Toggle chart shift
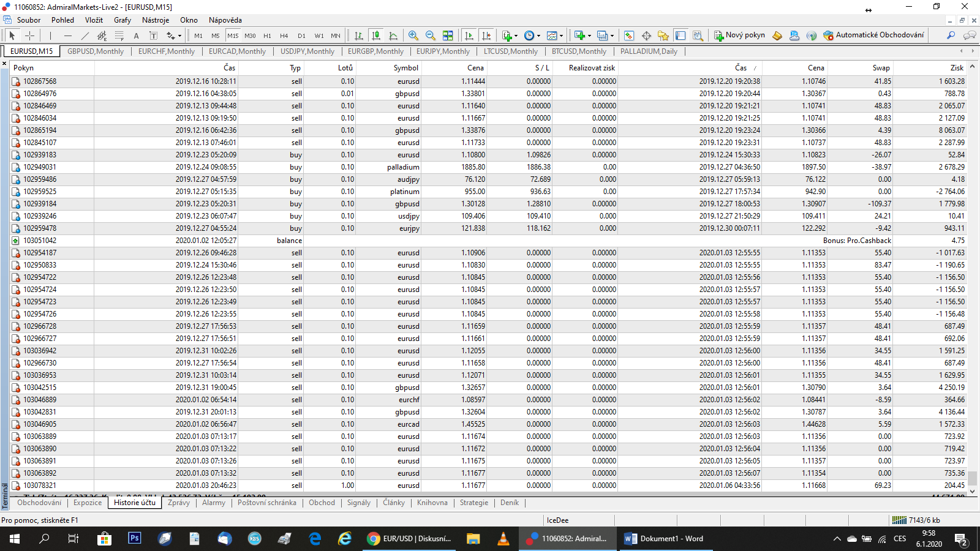Screen dimensions: 980x551 (486, 36)
